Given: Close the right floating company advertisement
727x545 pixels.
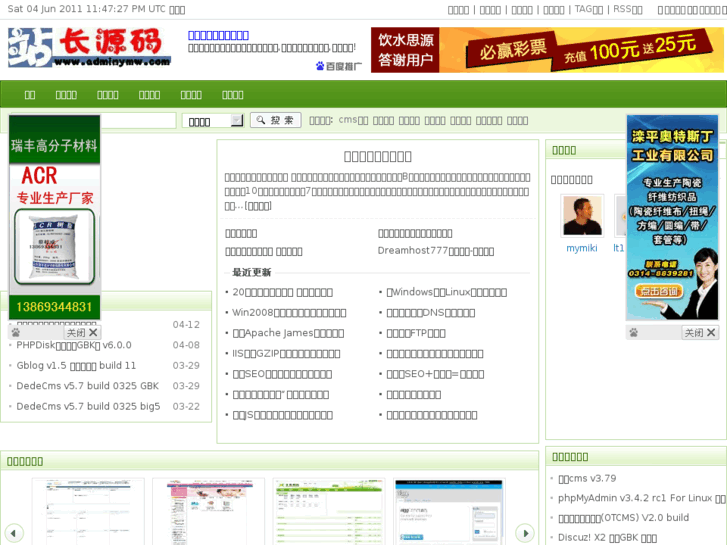Looking at the screenshot, I should [700, 333].
